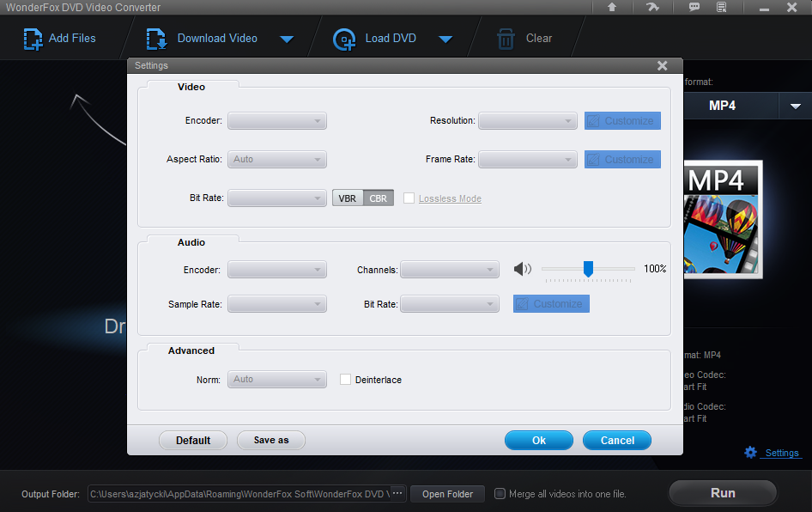
Task: Open the Sample Rate dropdown
Action: 277,303
